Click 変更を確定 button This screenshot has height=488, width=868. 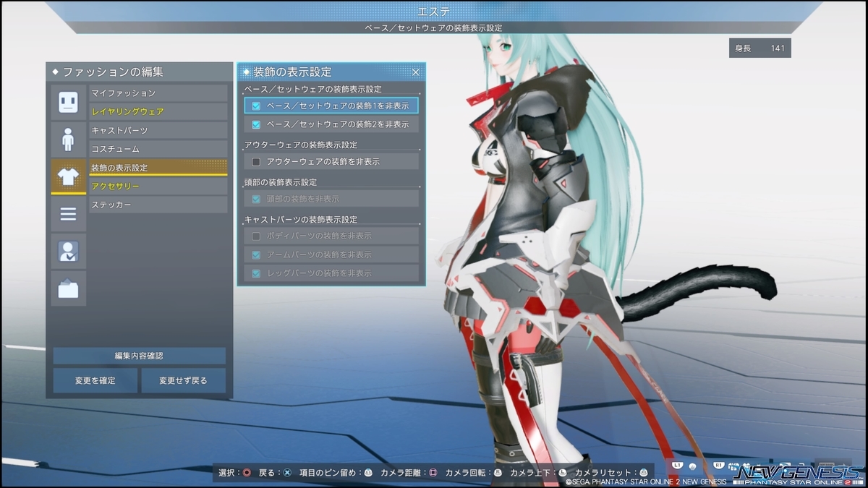pyautogui.click(x=95, y=380)
